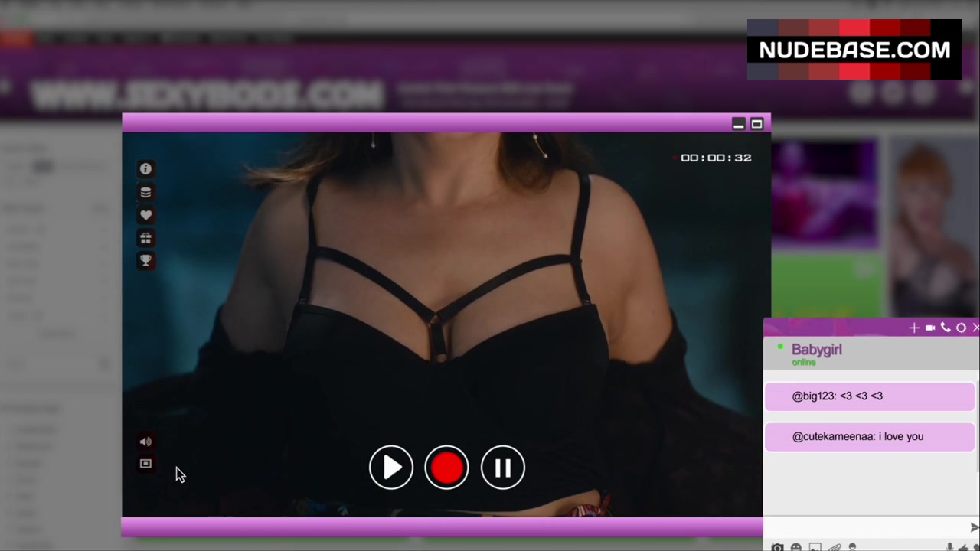Attach a file with the paperclip icon
Image resolution: width=980 pixels, height=551 pixels.
(835, 547)
